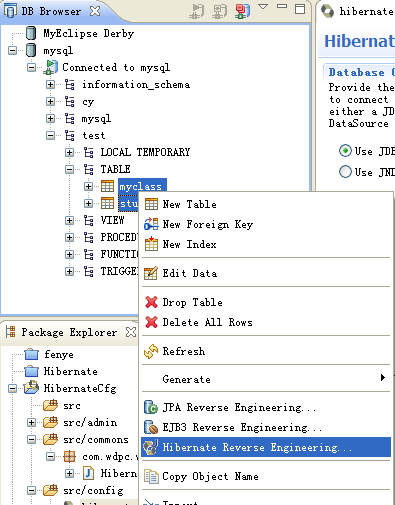The width and height of the screenshot is (395, 505).
Task: Collapse the mysql driver node
Action: click(x=12, y=51)
